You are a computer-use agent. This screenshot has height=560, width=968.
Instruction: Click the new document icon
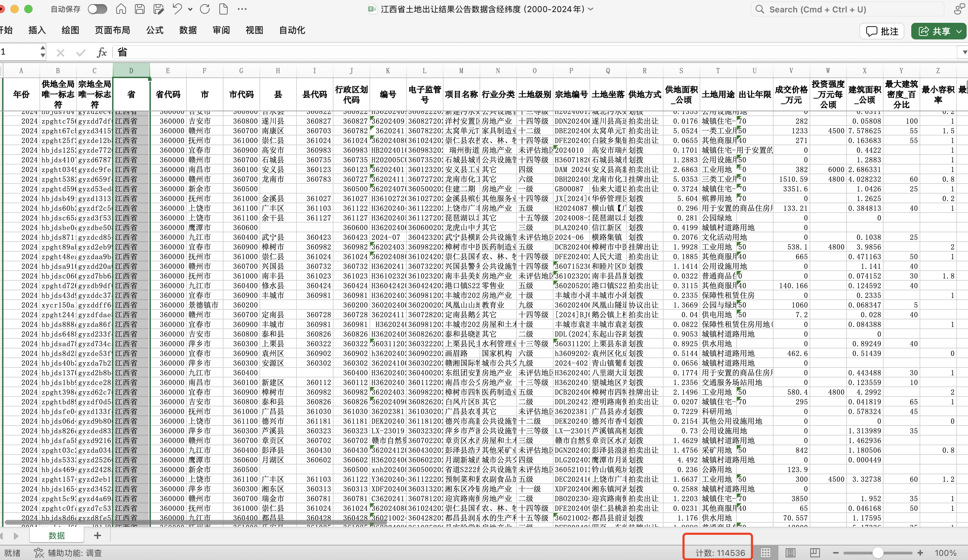223,9
